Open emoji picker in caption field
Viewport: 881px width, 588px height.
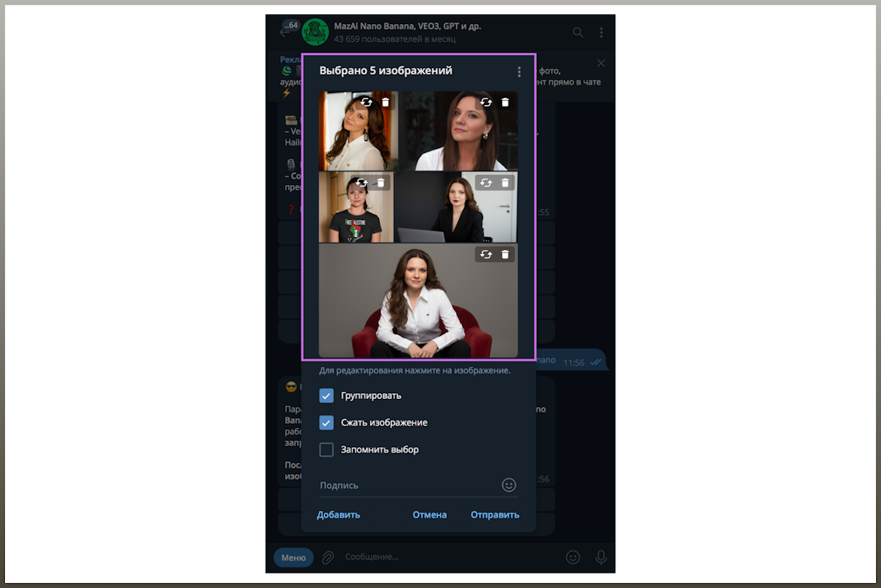click(x=509, y=485)
